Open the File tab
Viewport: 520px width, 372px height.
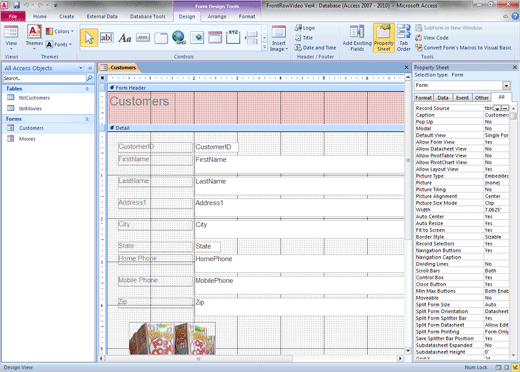pyautogui.click(x=13, y=16)
